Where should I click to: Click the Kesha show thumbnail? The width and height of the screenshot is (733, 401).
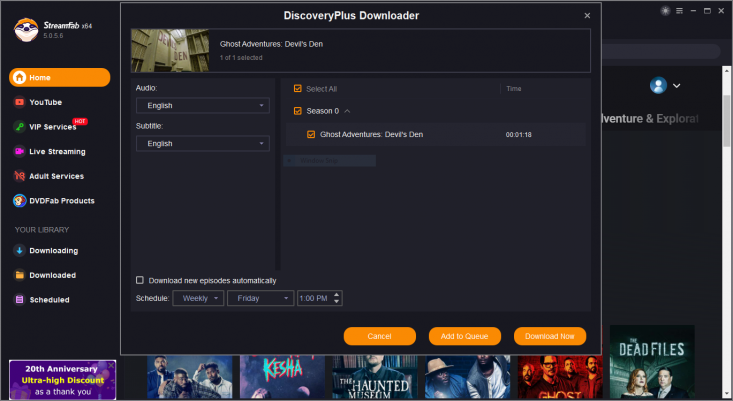click(282, 377)
